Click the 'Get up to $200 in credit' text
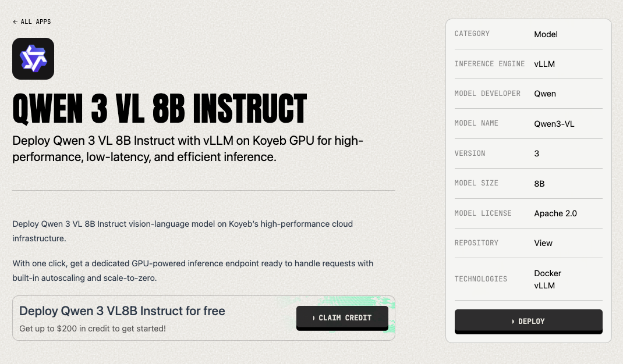Viewport: 623px width, 364px height. tap(93, 329)
